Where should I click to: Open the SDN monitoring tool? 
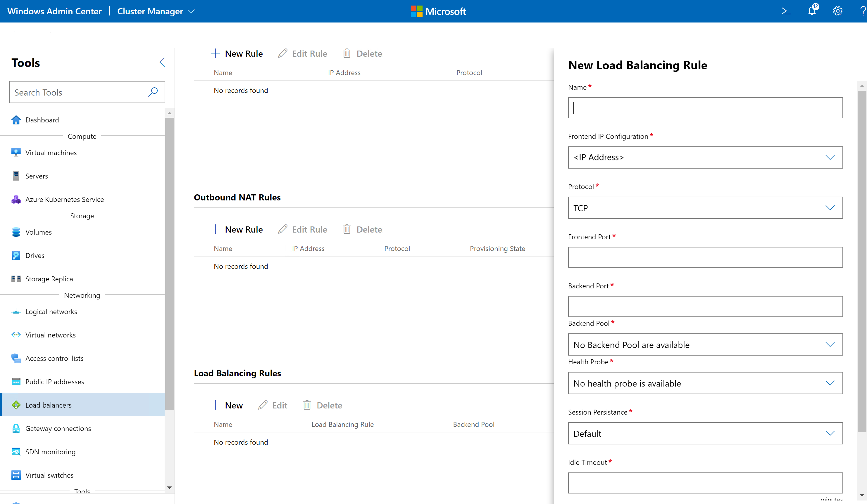(x=50, y=452)
